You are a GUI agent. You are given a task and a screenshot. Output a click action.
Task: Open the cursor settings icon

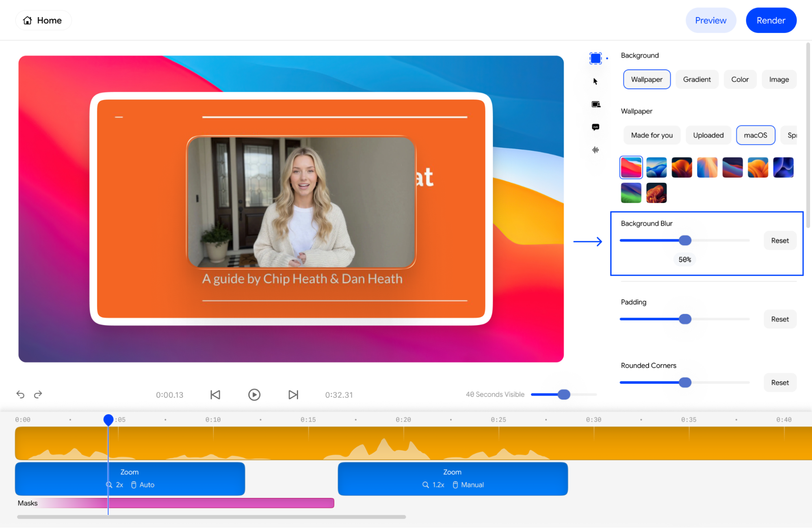[x=595, y=81]
